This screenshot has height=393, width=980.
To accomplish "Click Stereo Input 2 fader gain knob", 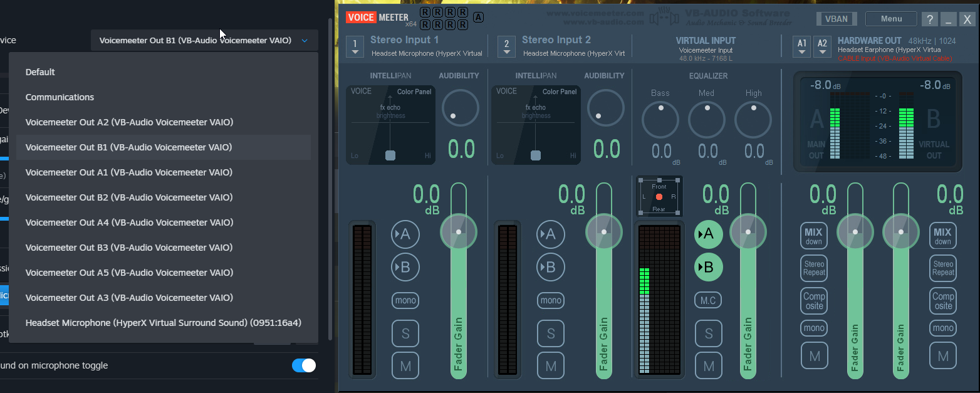I will point(604,231).
